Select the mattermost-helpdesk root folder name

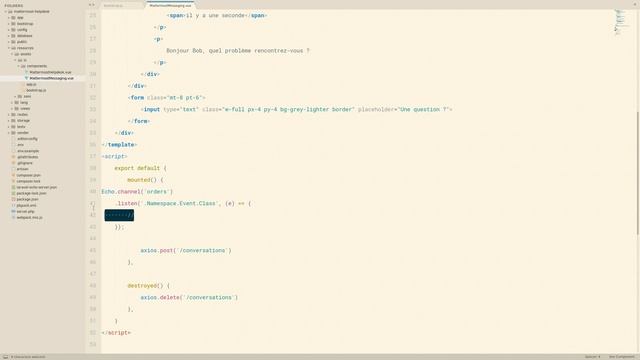[x=32, y=11]
